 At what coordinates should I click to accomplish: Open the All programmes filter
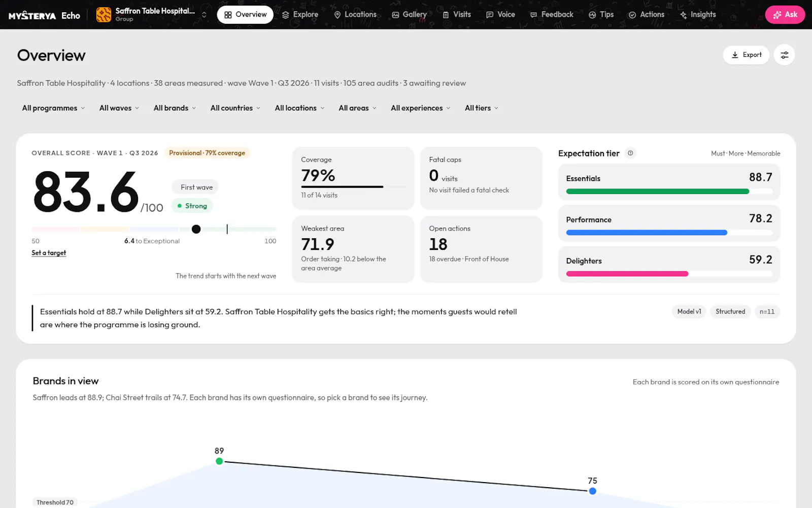pos(54,108)
